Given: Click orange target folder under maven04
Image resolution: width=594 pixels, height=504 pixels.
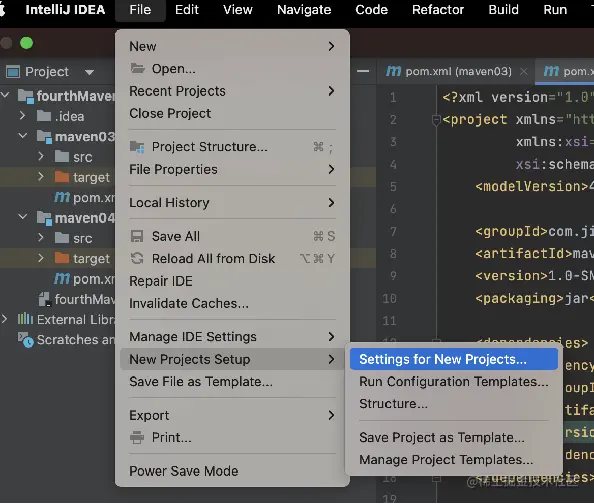Looking at the screenshot, I should (62, 258).
